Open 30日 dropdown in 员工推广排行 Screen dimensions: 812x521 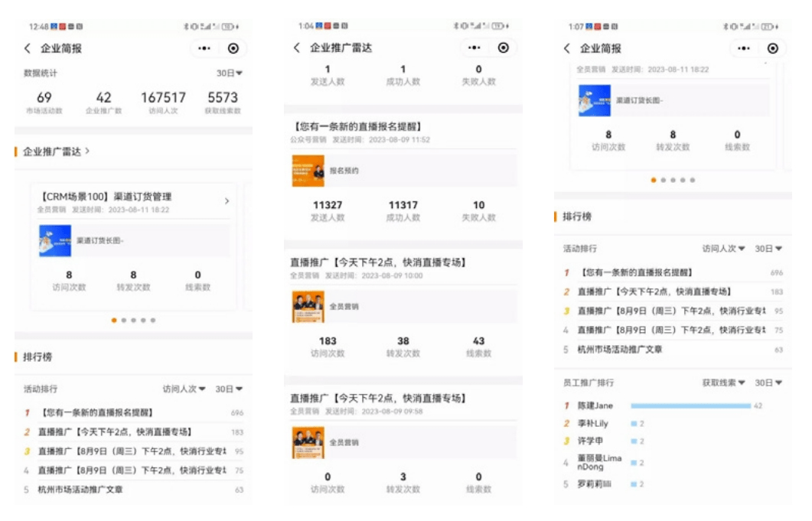click(x=768, y=383)
